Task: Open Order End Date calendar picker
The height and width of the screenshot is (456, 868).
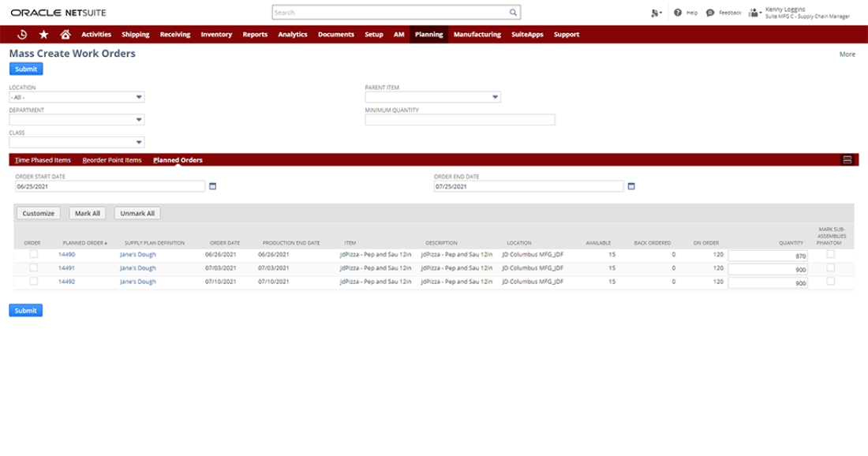Action: pos(630,187)
